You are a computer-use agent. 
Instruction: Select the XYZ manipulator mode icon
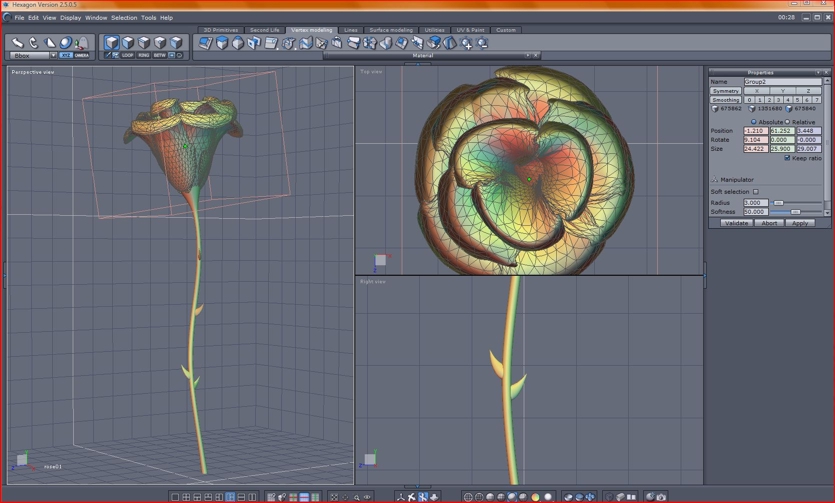click(65, 55)
